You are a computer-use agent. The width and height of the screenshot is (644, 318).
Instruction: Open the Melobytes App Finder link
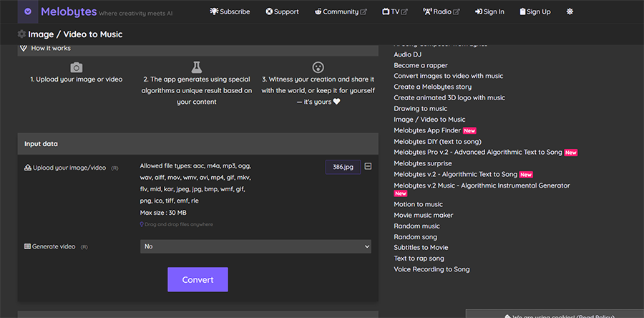tap(427, 130)
